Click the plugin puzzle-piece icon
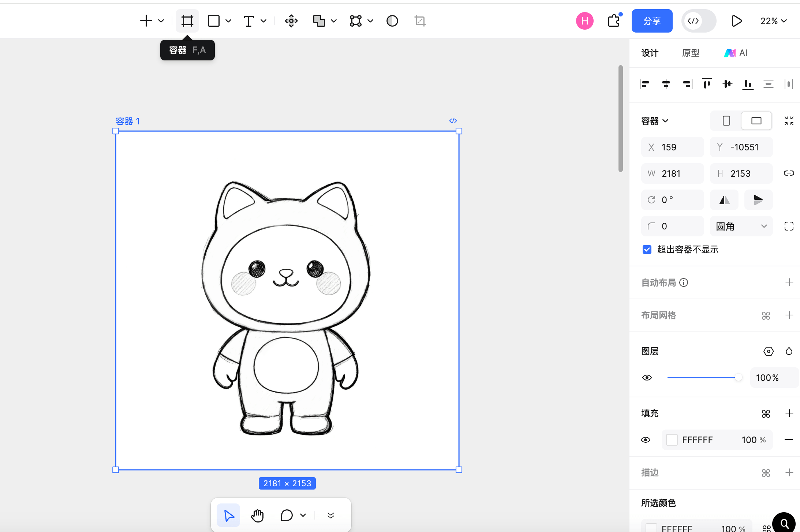 tap(614, 21)
